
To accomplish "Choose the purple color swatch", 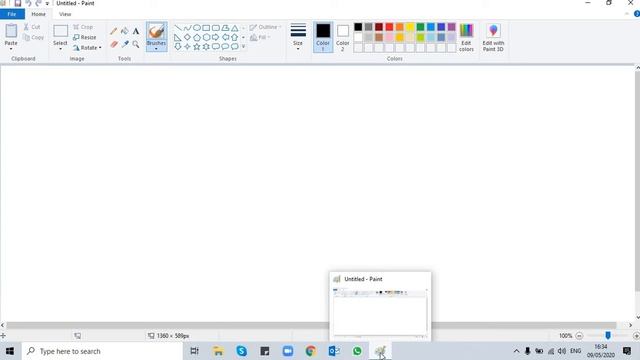I will pyautogui.click(x=451, y=27).
